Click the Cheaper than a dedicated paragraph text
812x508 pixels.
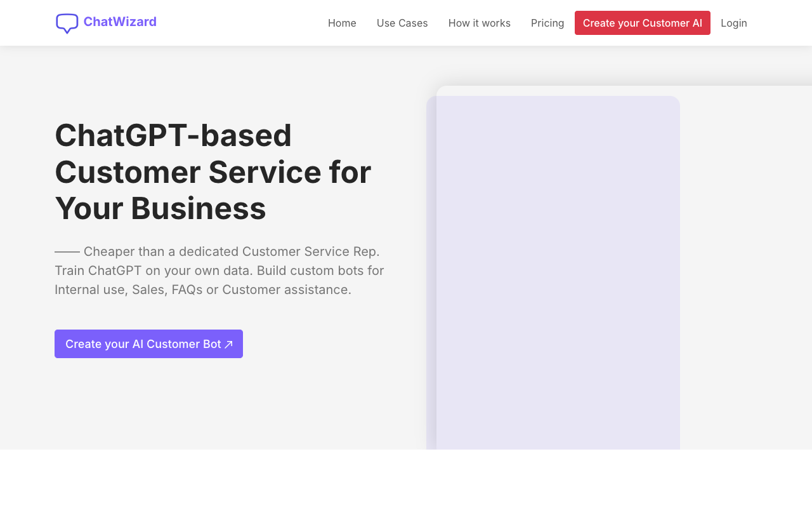[x=219, y=271]
